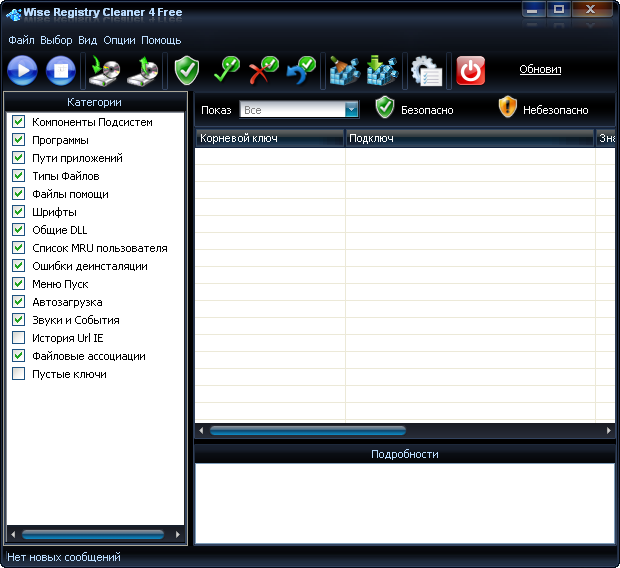Uncheck Файловые ассоциации checkbox
This screenshot has height=568, width=620.
(x=19, y=355)
